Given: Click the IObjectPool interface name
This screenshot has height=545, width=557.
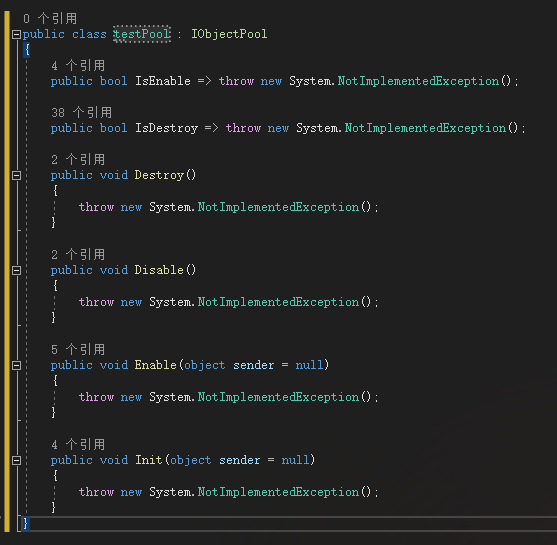Looking at the screenshot, I should pos(229,34).
